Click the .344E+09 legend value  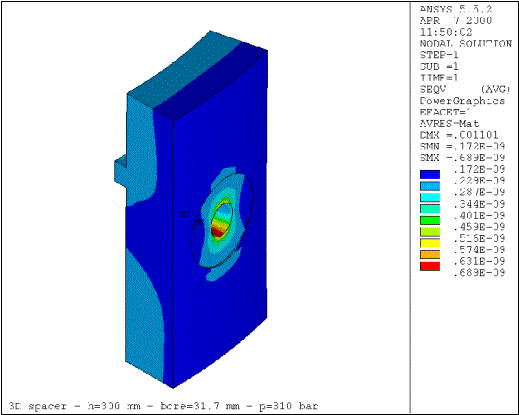[x=479, y=204]
